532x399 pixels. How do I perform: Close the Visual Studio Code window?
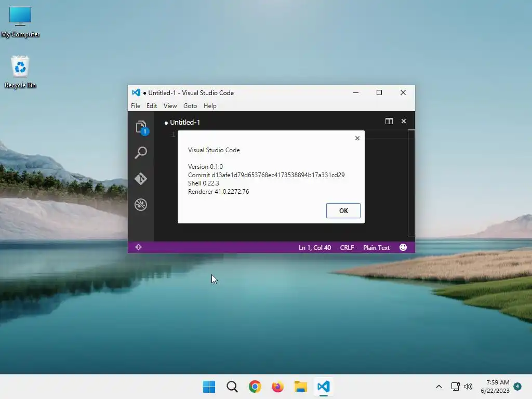point(403,92)
